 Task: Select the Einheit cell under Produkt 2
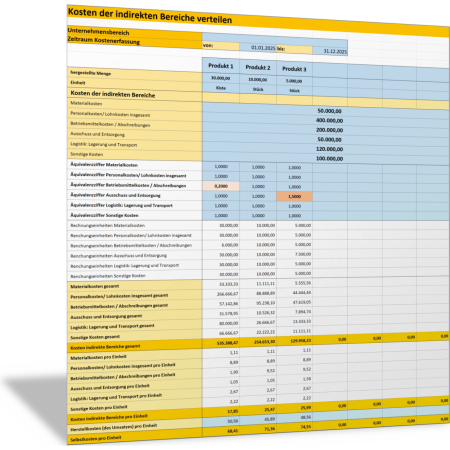click(258, 89)
